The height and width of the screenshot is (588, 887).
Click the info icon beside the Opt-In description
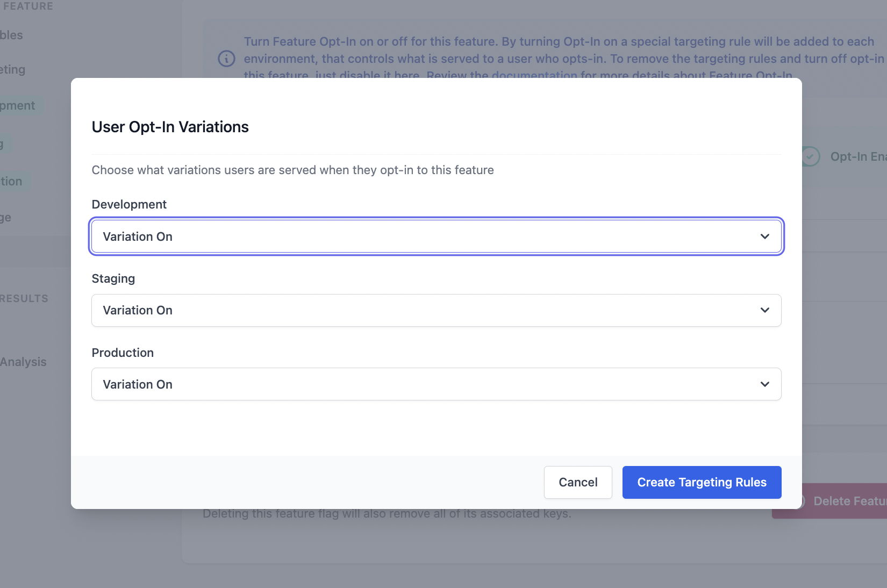[x=226, y=59]
